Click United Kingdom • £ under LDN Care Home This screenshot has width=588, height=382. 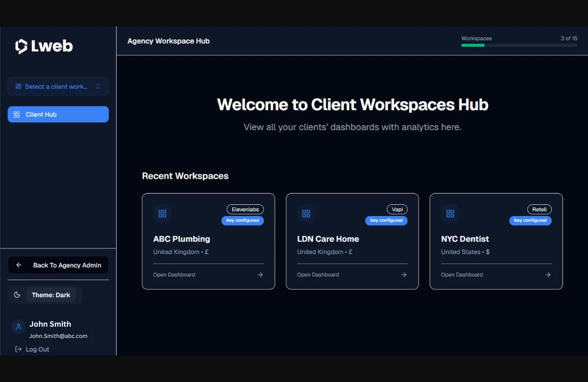pyautogui.click(x=325, y=252)
